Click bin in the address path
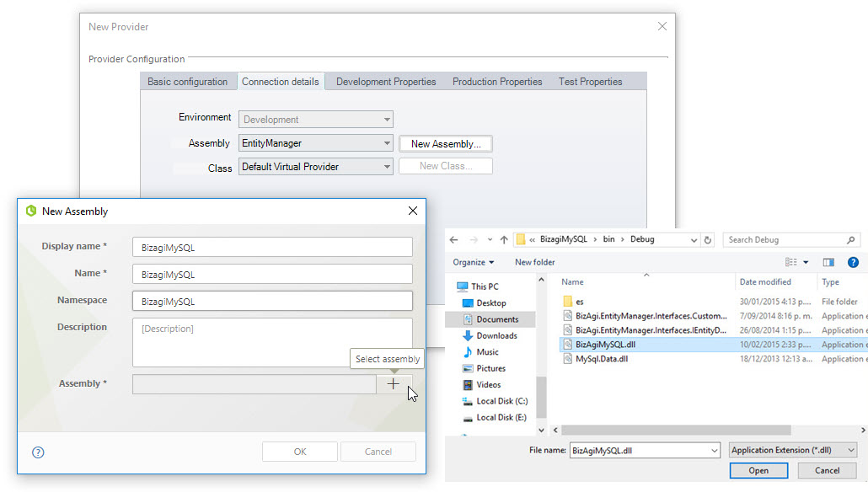 (x=609, y=239)
